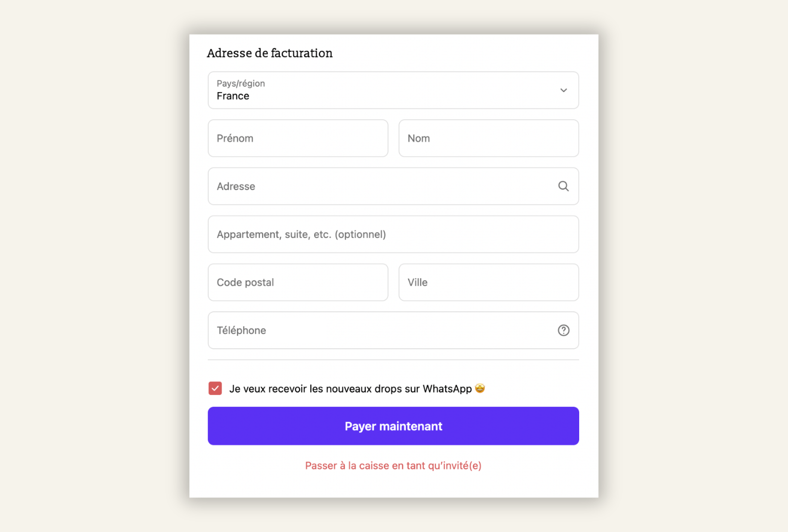This screenshot has width=788, height=532.
Task: Click guest checkout link Passer à la caisse
Action: click(393, 465)
